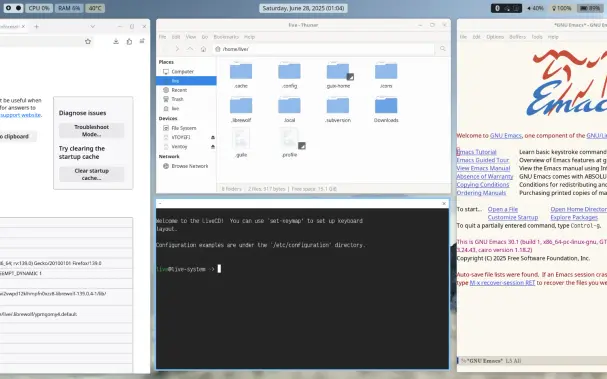607x379 pixels.
Task: Open the .subversion folder
Action: coord(338,110)
